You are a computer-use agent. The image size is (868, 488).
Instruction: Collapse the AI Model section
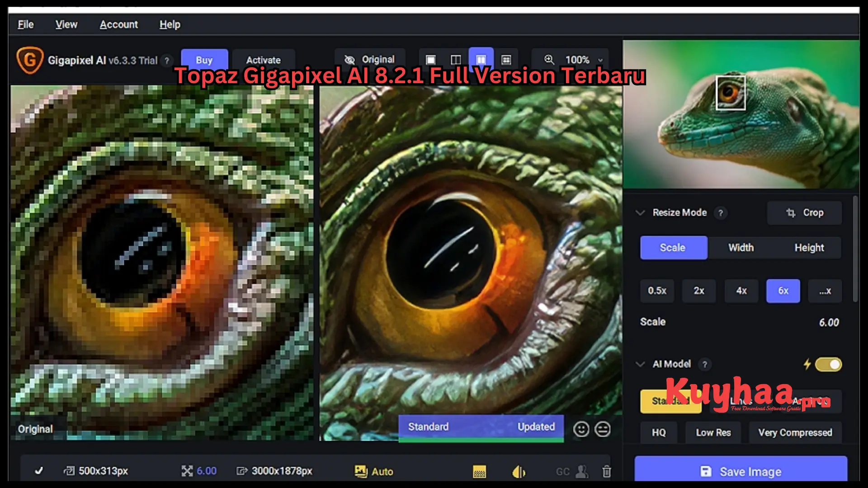coord(640,364)
